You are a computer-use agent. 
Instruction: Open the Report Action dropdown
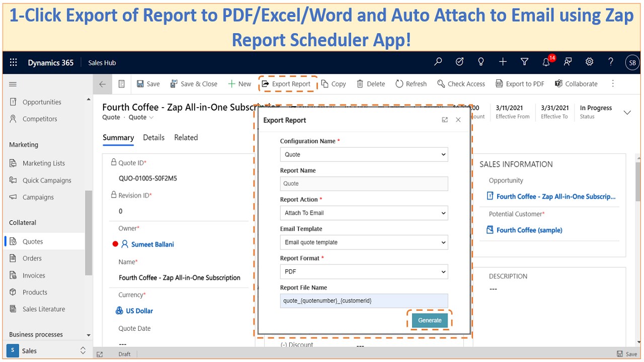(364, 213)
